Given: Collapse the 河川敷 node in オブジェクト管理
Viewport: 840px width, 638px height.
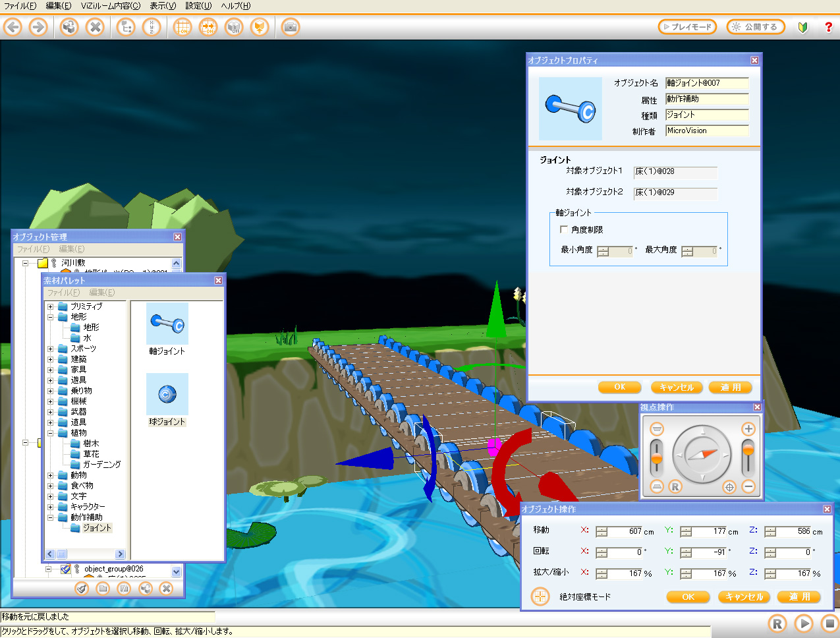Looking at the screenshot, I should (25, 263).
